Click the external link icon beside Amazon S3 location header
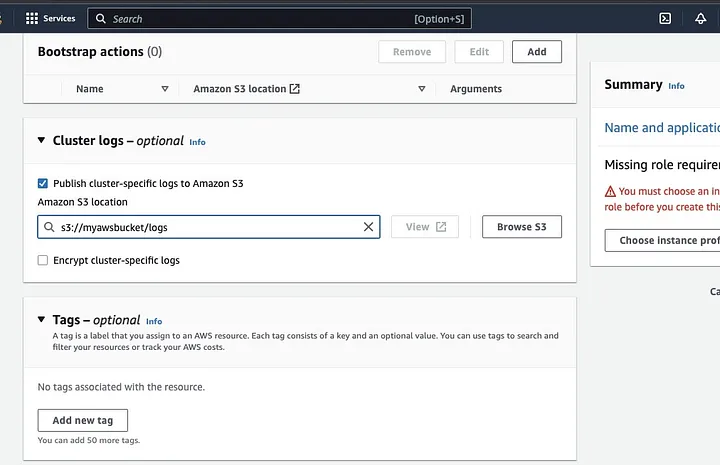Image resolution: width=720 pixels, height=465 pixels. pyautogui.click(x=295, y=89)
